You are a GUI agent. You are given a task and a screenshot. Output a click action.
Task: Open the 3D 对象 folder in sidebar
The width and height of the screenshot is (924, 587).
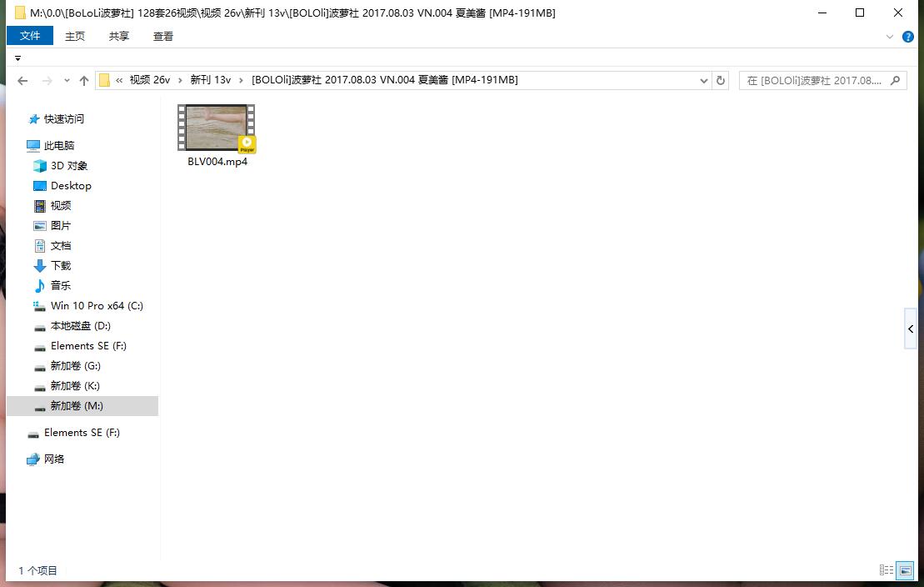[68, 166]
